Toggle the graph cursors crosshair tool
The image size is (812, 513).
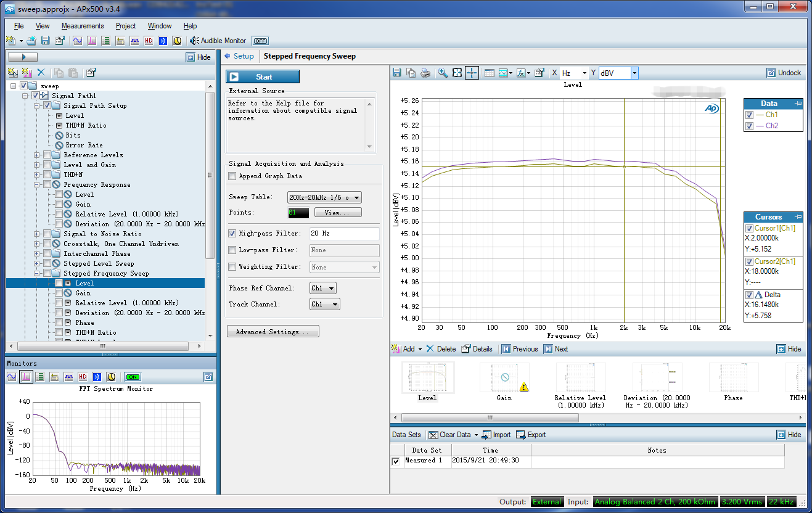(472, 73)
